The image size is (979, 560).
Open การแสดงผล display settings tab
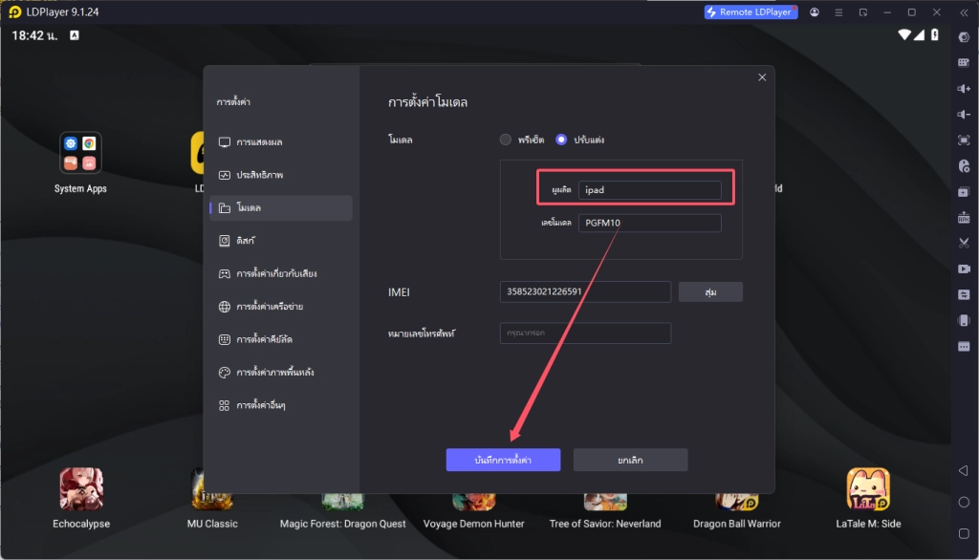point(281,141)
